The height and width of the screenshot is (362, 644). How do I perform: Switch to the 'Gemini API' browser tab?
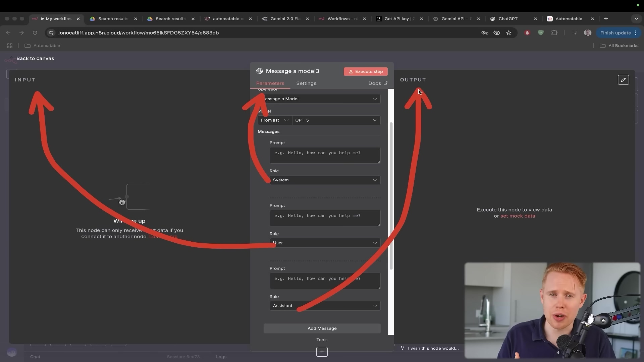(456, 19)
